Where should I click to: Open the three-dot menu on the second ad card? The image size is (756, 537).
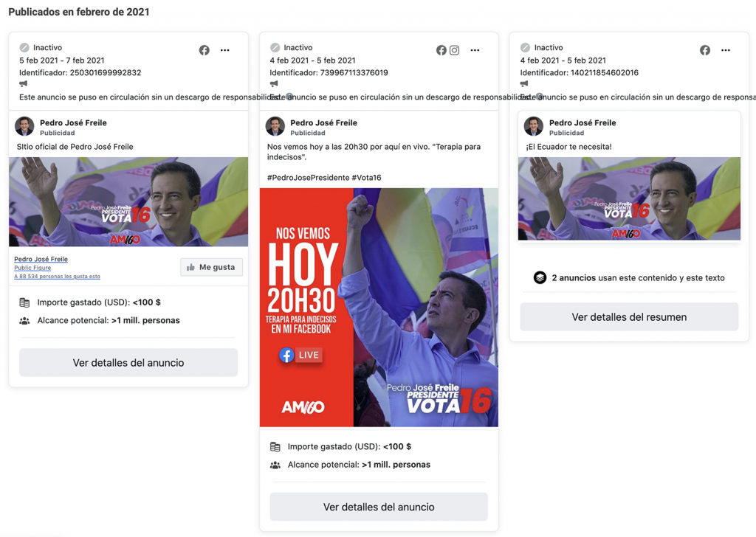pyautogui.click(x=475, y=50)
